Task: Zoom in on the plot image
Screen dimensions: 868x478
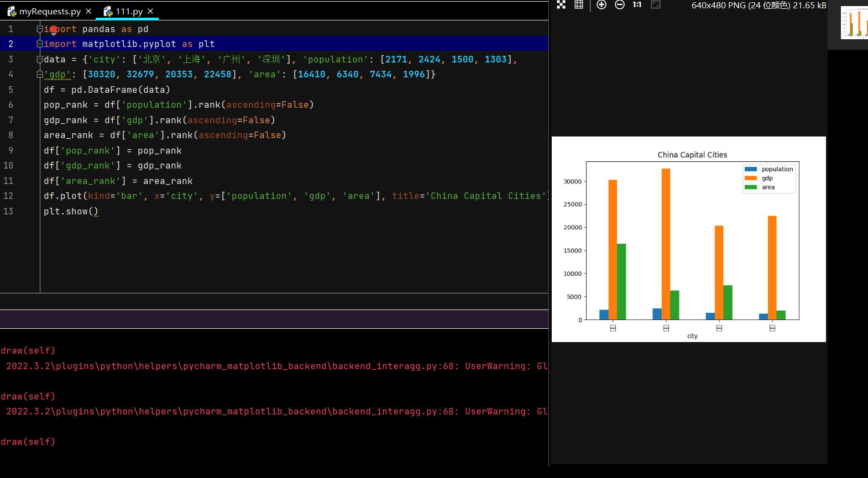Action: coord(602,5)
